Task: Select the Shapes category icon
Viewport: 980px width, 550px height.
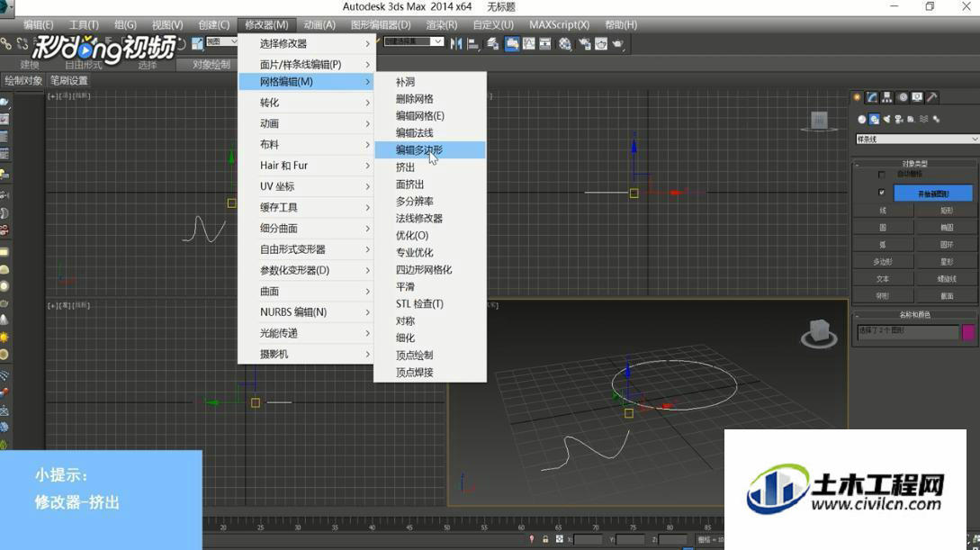Action: pyautogui.click(x=875, y=119)
